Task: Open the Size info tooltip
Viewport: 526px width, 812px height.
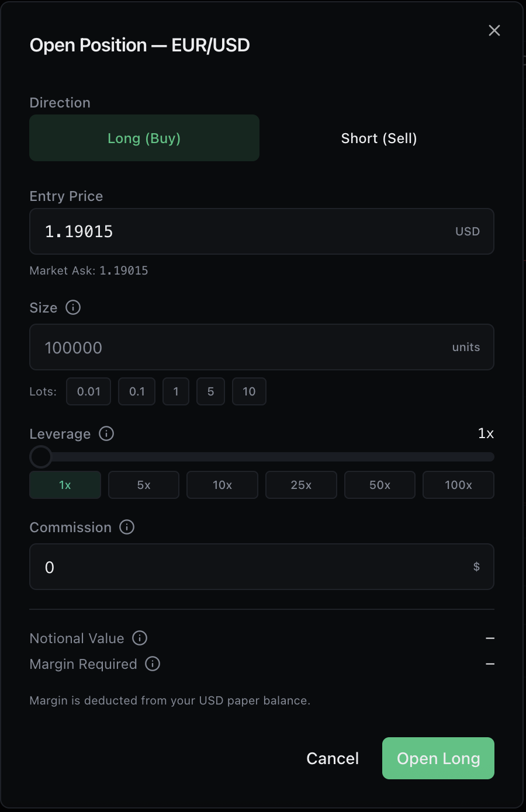Action: [72, 307]
